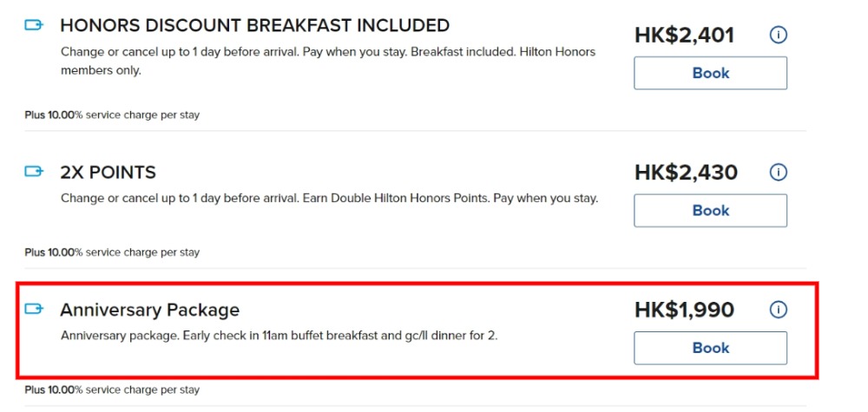Click the arrow icon beside Anniversary Package
The image size is (868, 412).
tap(34, 309)
